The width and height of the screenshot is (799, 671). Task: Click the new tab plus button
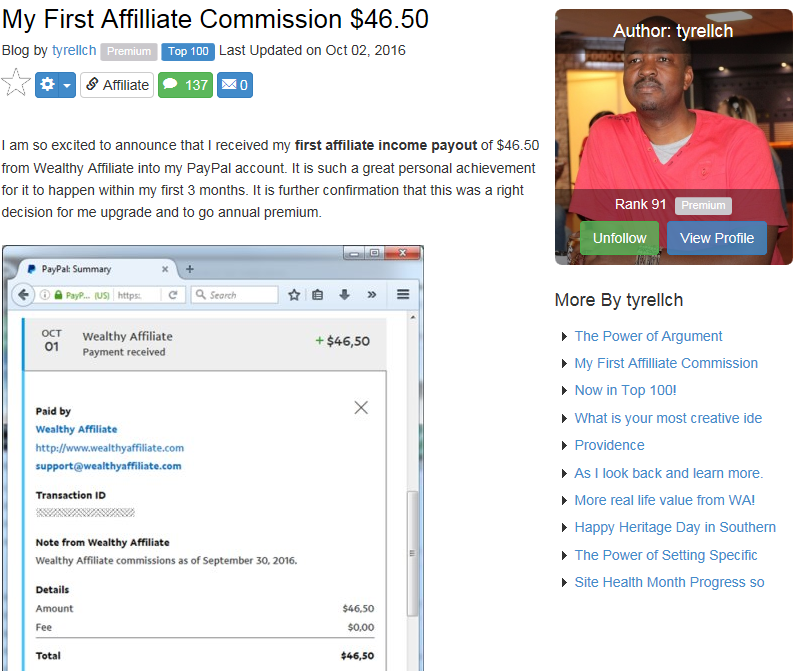190,269
